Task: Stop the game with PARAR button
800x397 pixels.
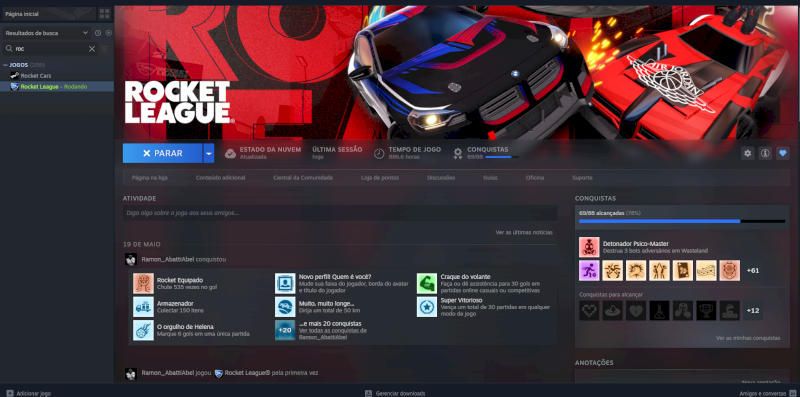Action: pyautogui.click(x=163, y=153)
